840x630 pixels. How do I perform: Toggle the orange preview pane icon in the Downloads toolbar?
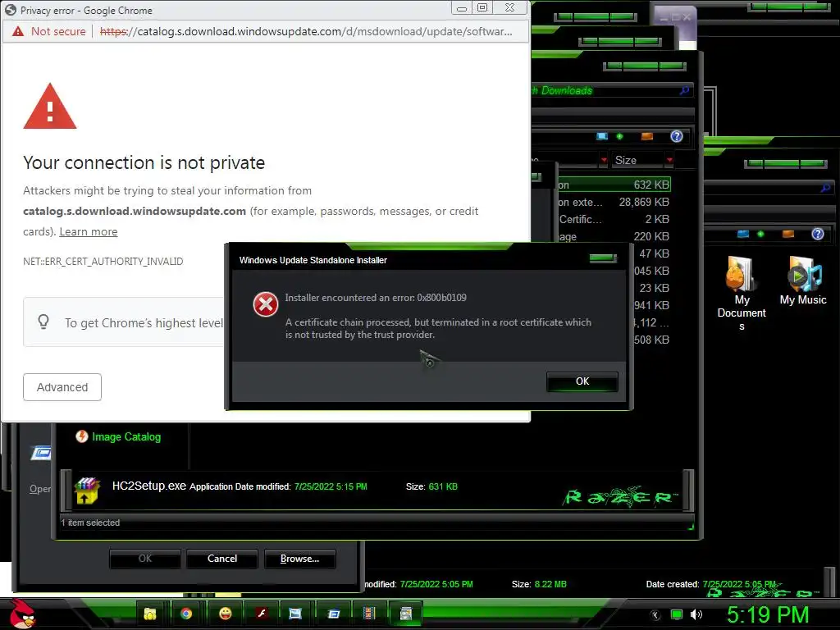[647, 136]
